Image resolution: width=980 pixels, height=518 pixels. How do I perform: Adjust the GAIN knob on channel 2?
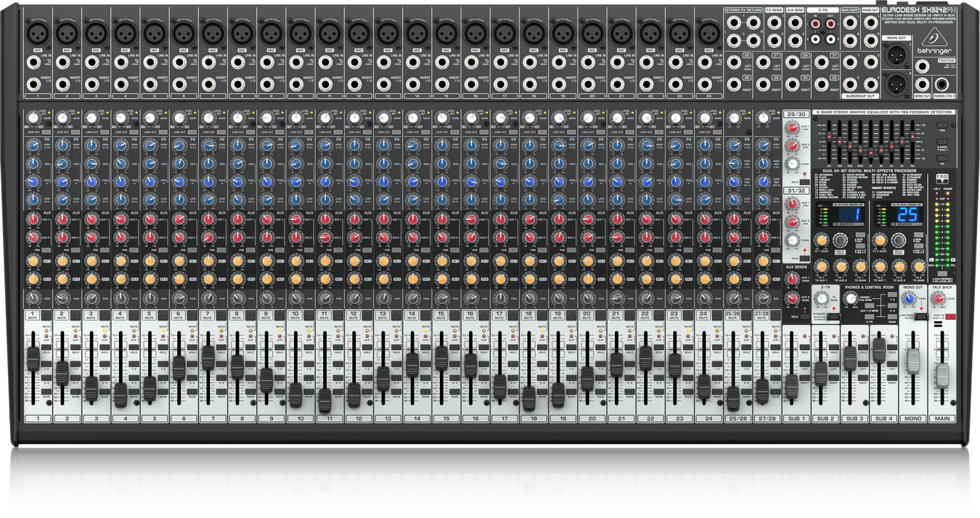click(62, 118)
